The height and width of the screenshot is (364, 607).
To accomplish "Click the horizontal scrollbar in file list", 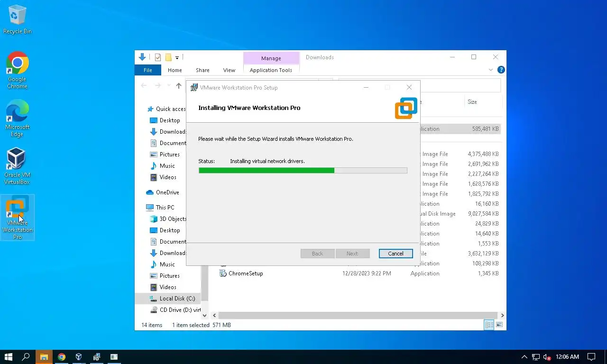I will tap(358, 315).
